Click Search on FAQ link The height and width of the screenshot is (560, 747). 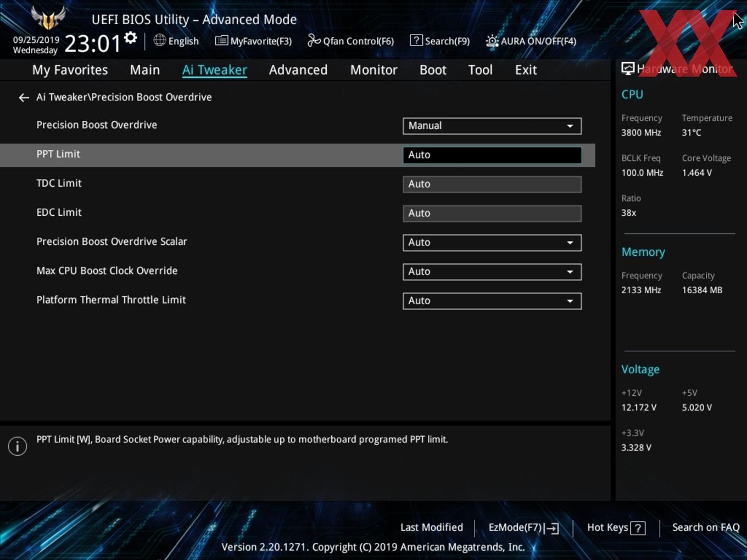706,527
